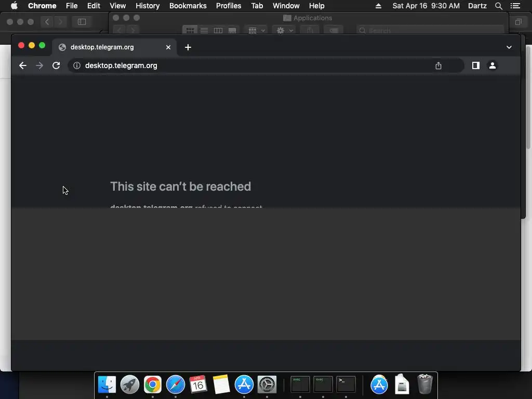Reload the desktop.telegram.org page

[x=56, y=65]
